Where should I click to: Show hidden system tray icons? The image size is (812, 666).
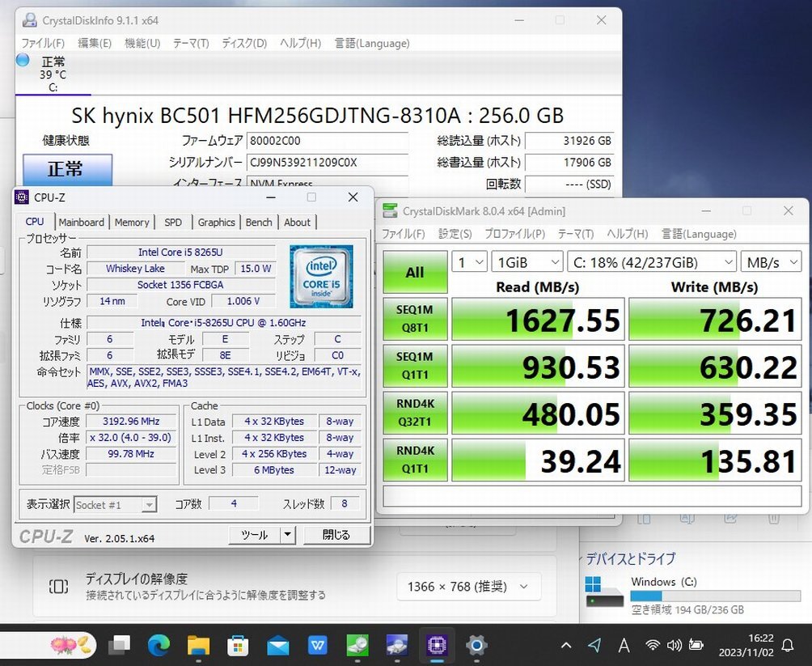click(x=566, y=645)
